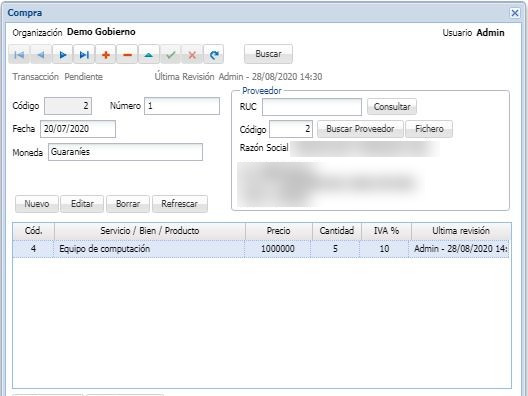Click the teal up-arrow edit icon
This screenshot has height=396, width=528.
(149, 55)
